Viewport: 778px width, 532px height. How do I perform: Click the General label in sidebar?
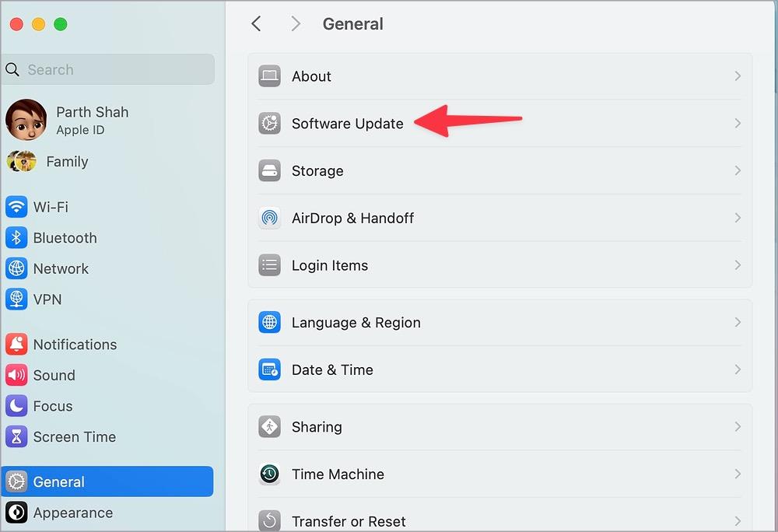(58, 481)
